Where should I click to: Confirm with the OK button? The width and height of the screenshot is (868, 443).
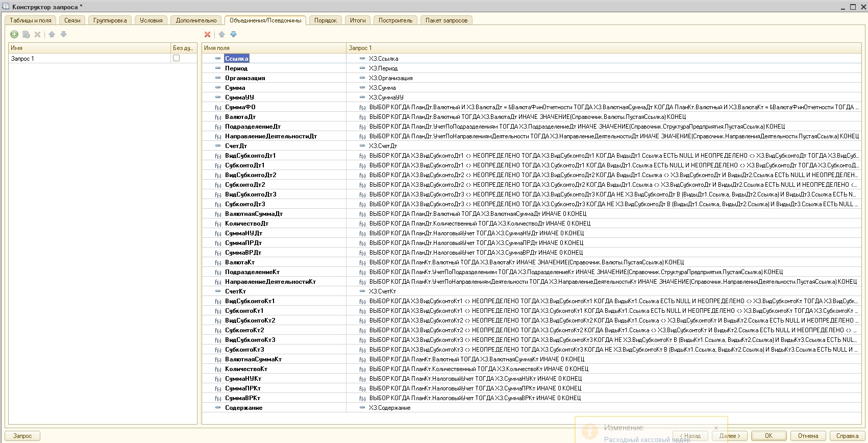coord(769,436)
